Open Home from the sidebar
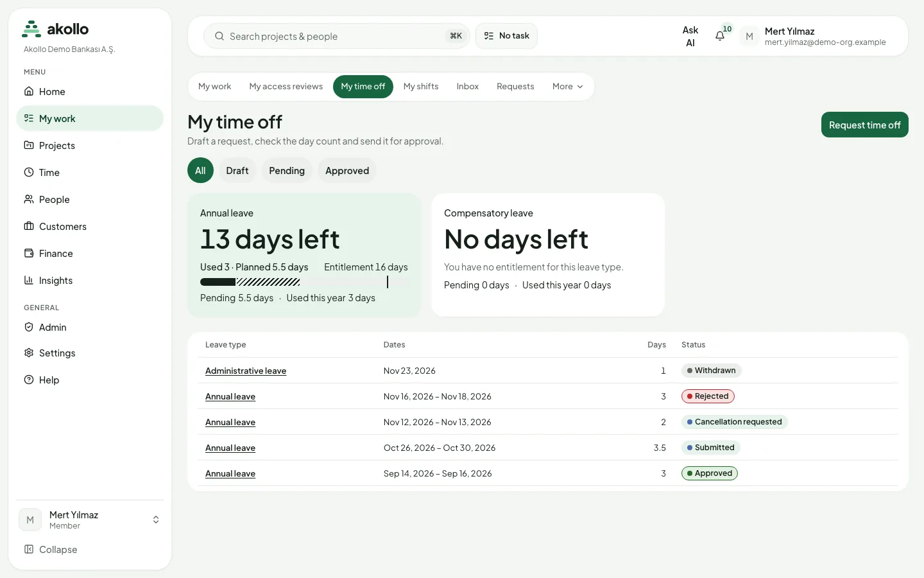The height and width of the screenshot is (578, 924). 90,92
